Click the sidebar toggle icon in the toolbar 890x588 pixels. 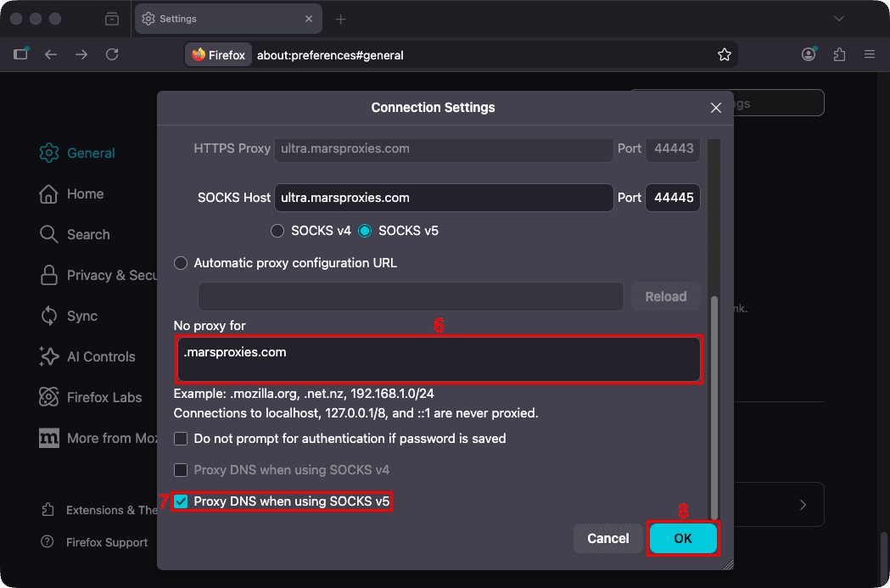[x=21, y=54]
